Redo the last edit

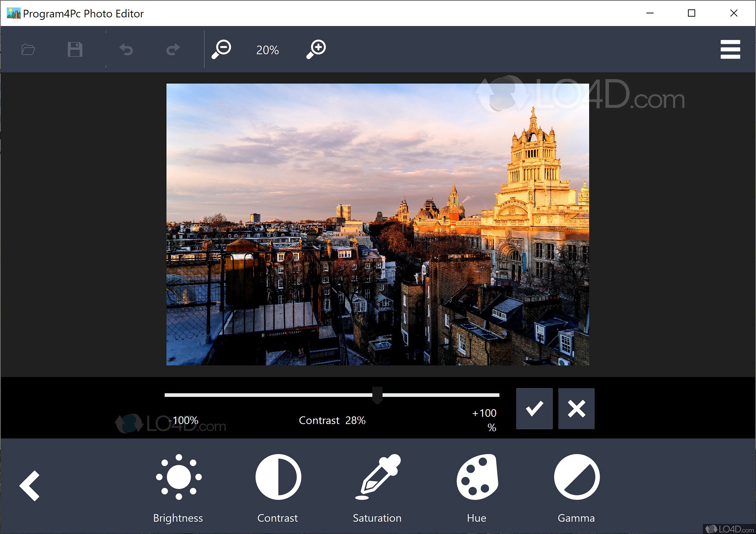pos(173,49)
